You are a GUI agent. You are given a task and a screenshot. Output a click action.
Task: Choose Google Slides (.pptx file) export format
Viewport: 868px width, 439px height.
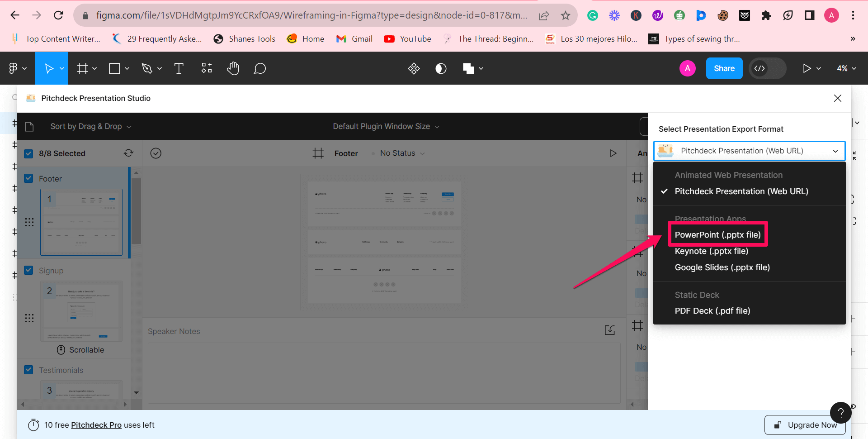click(722, 267)
